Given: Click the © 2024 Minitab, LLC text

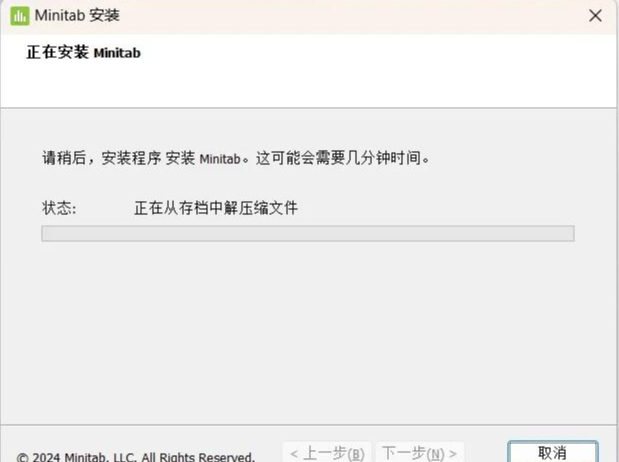Looking at the screenshot, I should 76,457.
